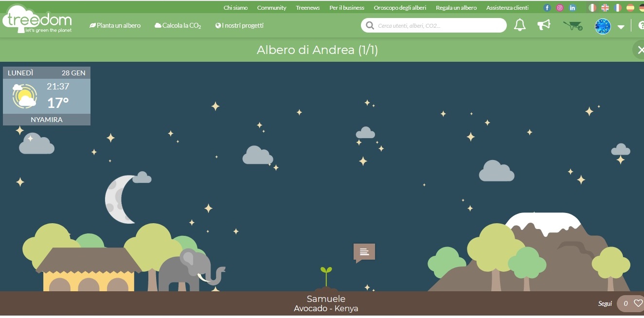Open Treedom's Facebook page icon
644x318 pixels.
547,8
